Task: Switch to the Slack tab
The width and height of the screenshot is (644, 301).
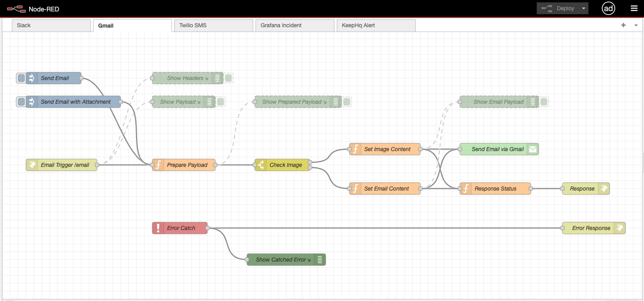Action: [x=51, y=25]
